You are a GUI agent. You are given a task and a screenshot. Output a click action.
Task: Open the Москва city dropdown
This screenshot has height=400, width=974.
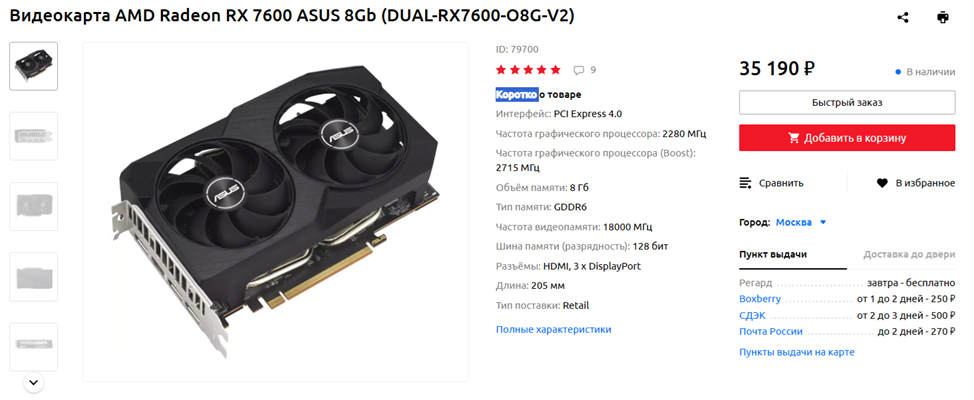tap(801, 222)
